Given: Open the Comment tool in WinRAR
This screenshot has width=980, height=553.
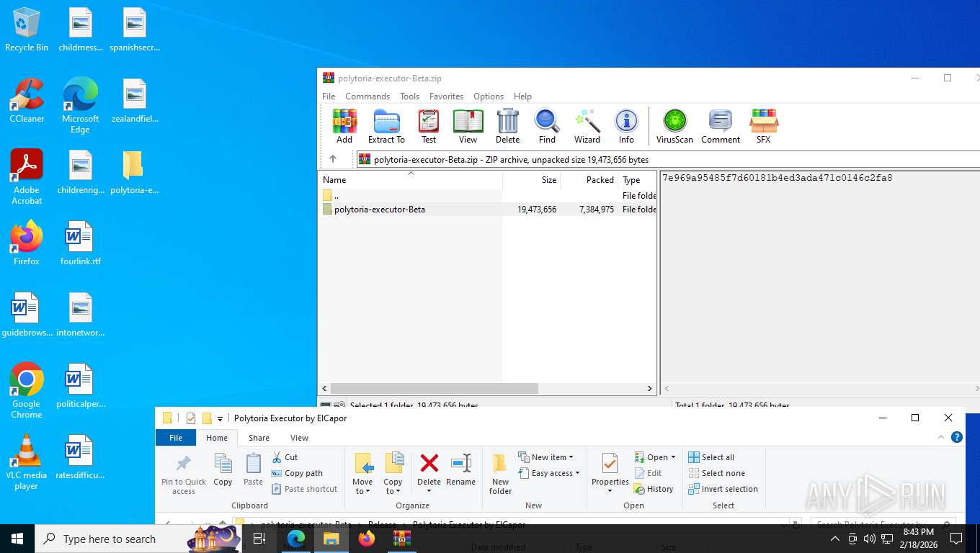Looking at the screenshot, I should 721,126.
